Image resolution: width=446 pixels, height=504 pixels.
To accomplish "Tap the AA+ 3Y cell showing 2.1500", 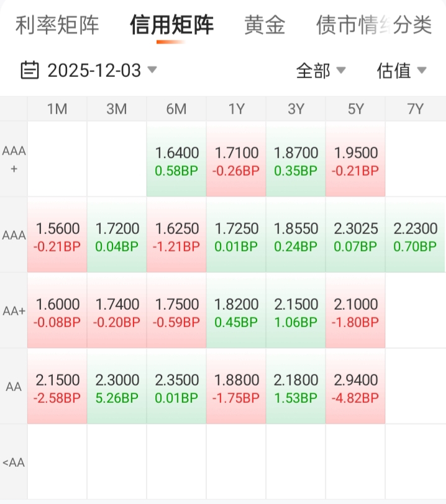I will tap(296, 312).
